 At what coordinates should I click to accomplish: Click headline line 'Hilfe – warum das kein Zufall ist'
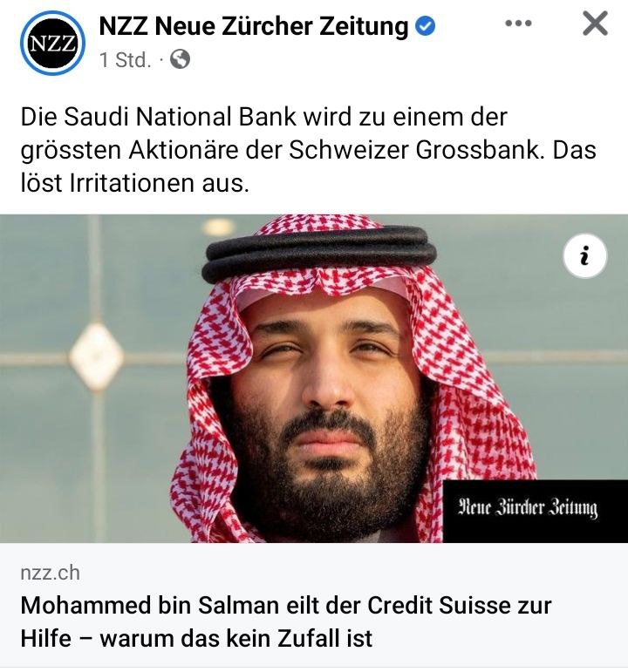tap(196, 639)
